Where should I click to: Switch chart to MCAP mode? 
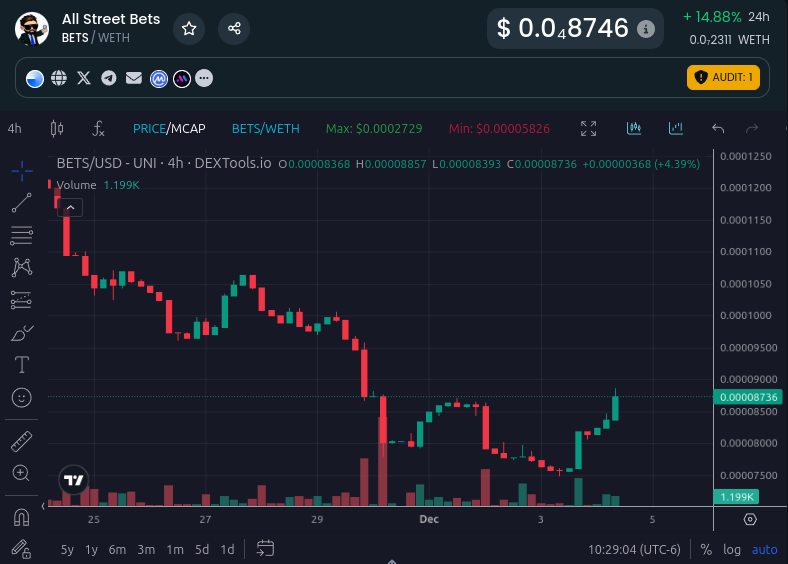[x=188, y=129]
